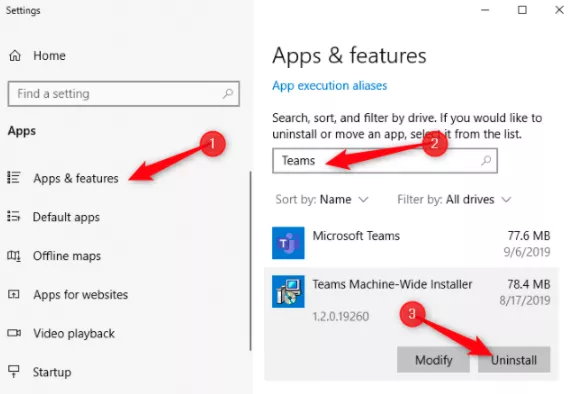Screen dimensions: 570x394
Task: Click the 77.6 MB size value
Action: point(529,236)
